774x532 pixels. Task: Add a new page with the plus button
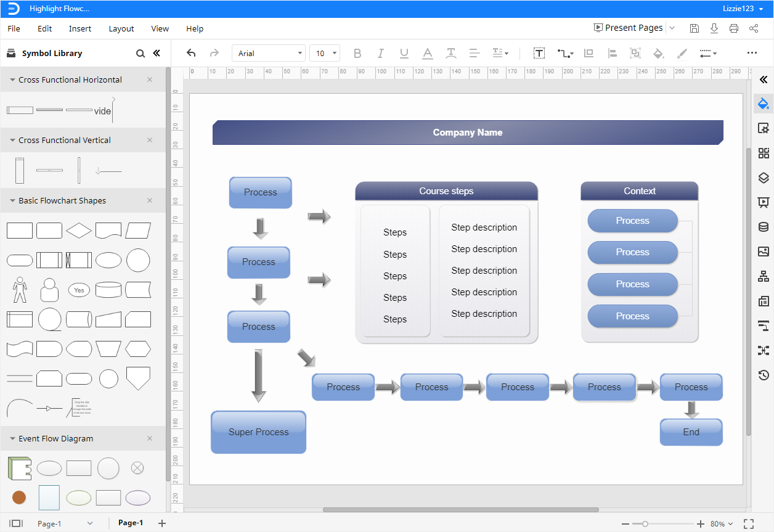coord(161,522)
